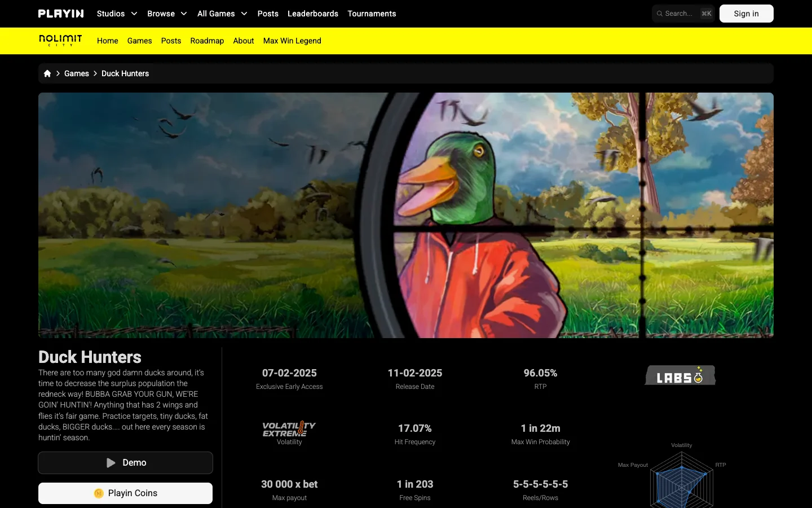The image size is (812, 508).
Task: Click the Duck Hunters breadcrumb
Action: point(125,73)
